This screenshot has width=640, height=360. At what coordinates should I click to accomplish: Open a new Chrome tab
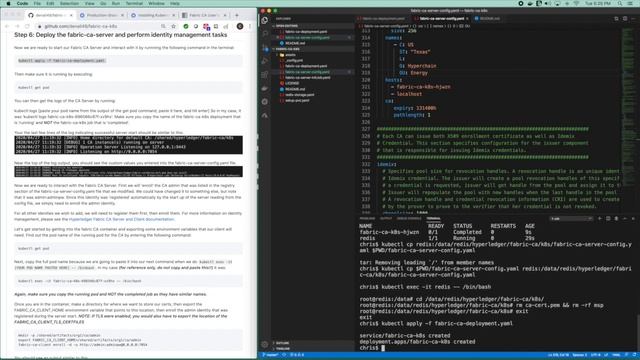(237, 15)
